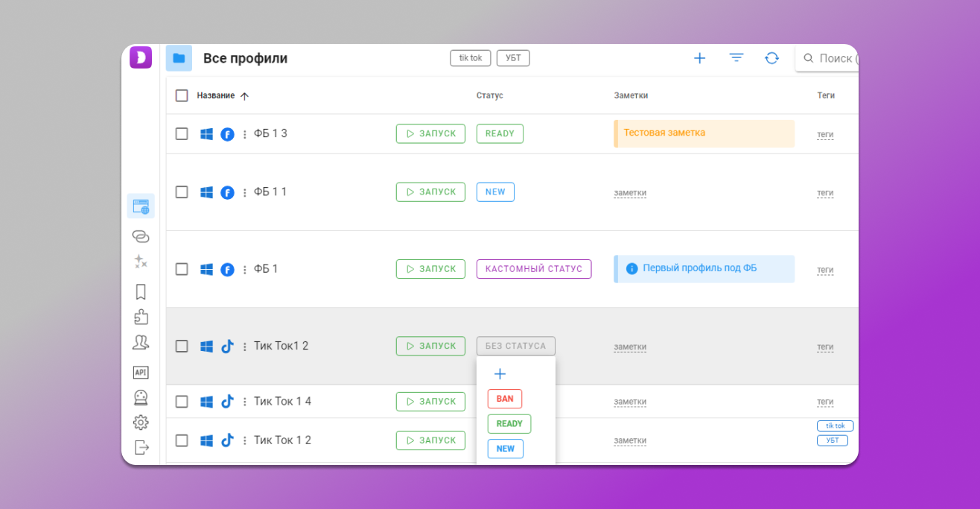Open the API section in the sidebar
The image size is (980, 509).
click(x=141, y=372)
